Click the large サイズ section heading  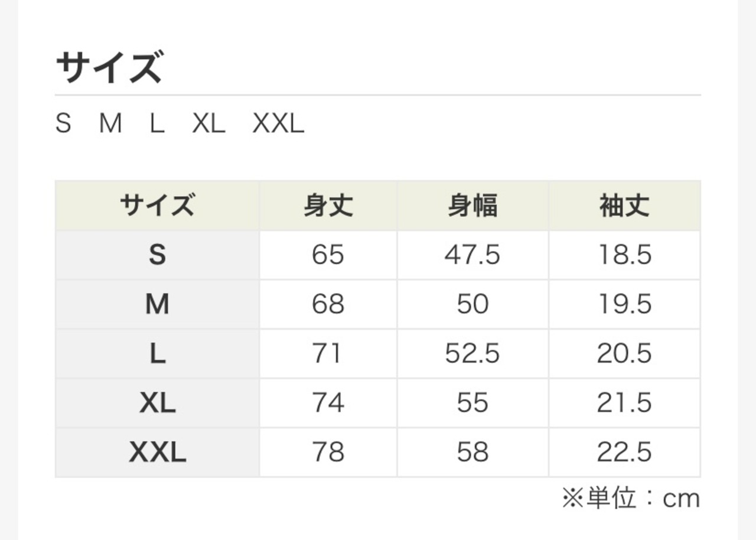click(109, 68)
